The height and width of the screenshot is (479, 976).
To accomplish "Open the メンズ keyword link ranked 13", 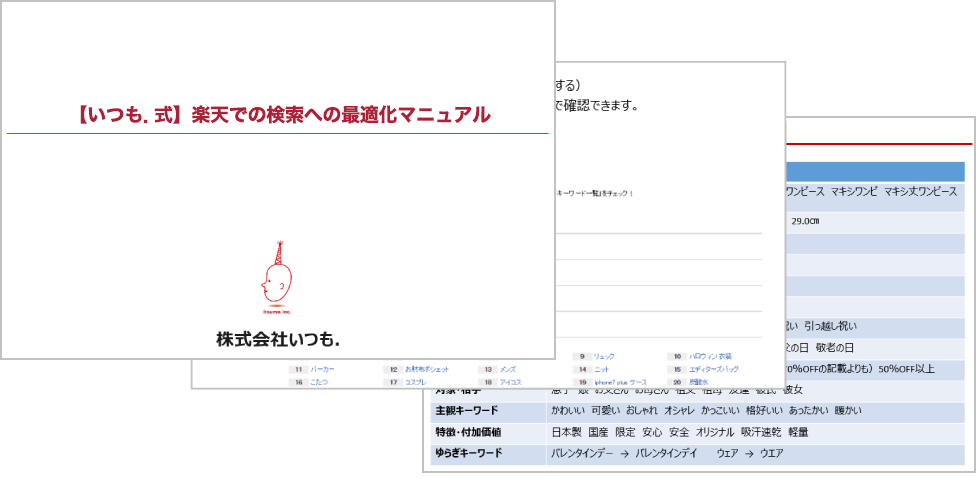I will click(508, 370).
